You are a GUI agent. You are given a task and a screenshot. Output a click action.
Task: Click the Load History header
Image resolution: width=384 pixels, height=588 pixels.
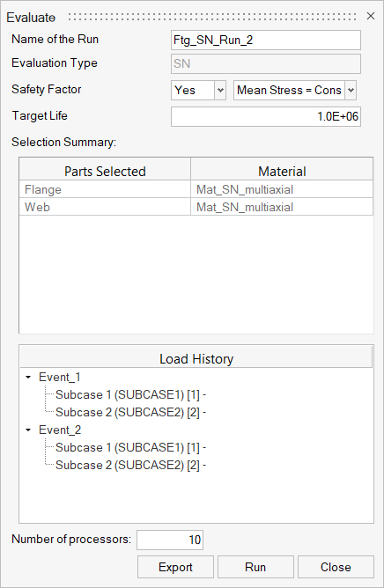point(196,358)
